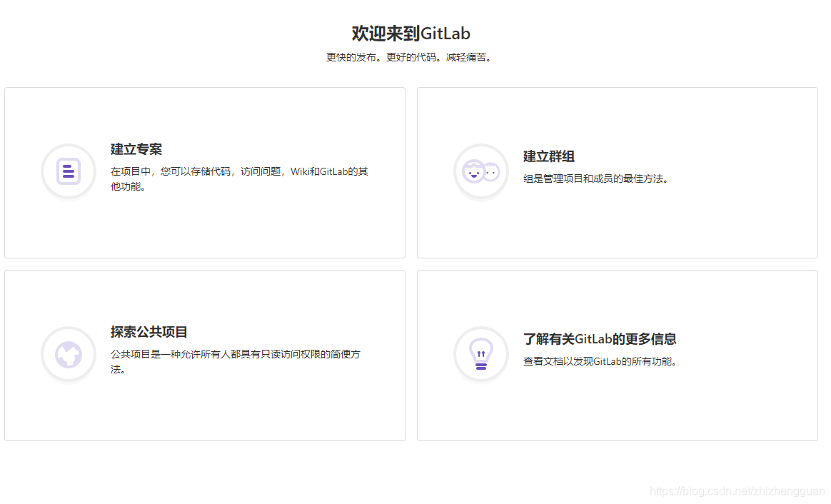Open the 建立专案 card title
Image resolution: width=831 pixels, height=504 pixels.
click(x=136, y=149)
